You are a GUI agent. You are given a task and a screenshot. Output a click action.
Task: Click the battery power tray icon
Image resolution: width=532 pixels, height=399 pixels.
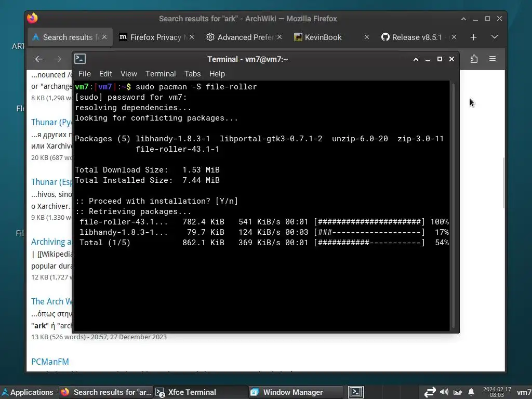pyautogui.click(x=458, y=392)
